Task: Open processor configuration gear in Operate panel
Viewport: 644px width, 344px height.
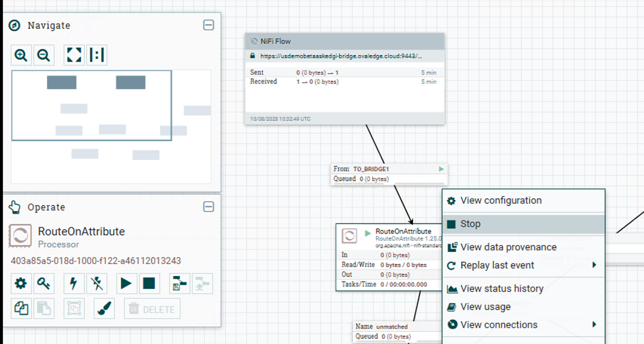Action: pyautogui.click(x=21, y=284)
